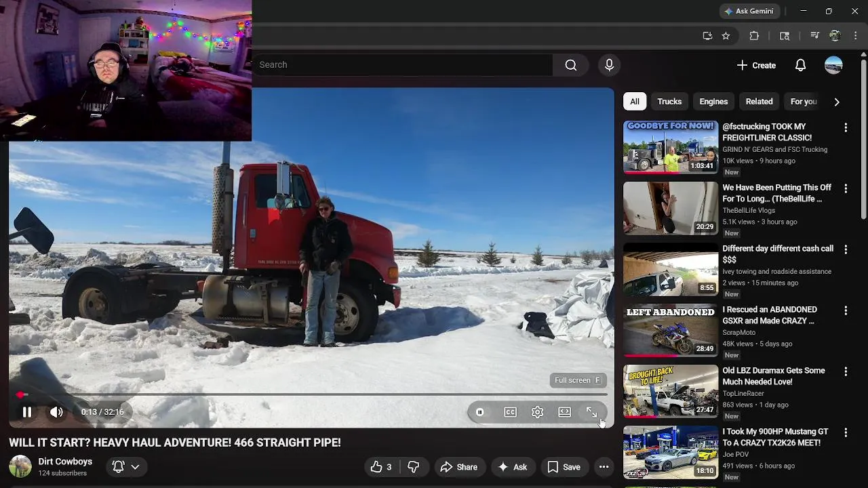
Task: Select the For you filter chip
Action: click(x=804, y=102)
